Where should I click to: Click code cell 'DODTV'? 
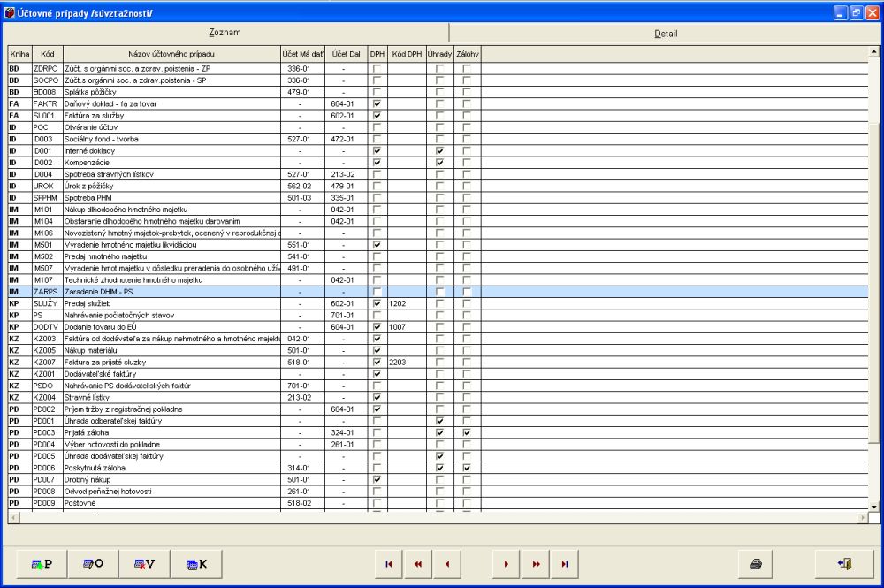tap(48, 327)
